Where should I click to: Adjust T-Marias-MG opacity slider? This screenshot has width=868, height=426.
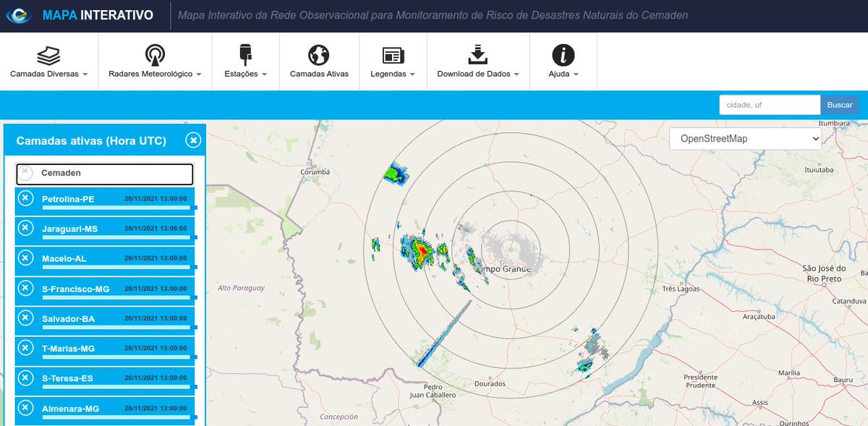tap(119, 357)
